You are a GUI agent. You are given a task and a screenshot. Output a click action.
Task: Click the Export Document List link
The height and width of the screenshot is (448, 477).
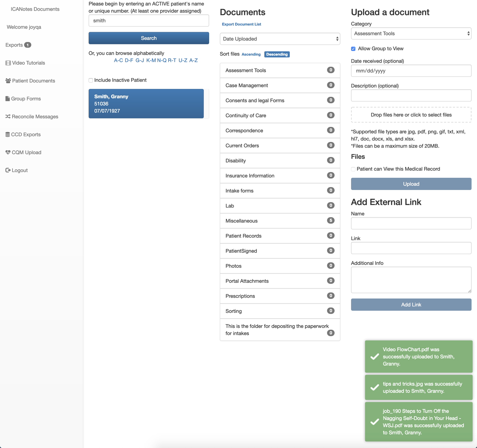[241, 24]
